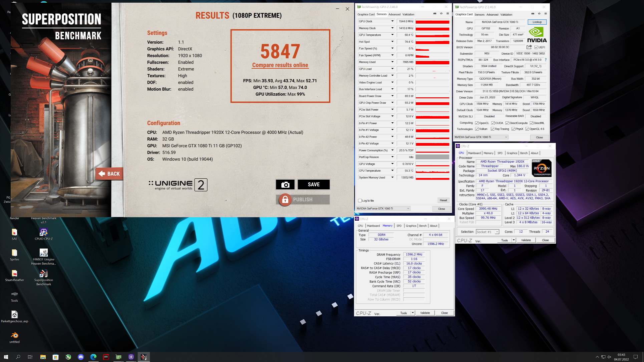Click the DRAM Frequency value 1596.2 MHz
Image resolution: width=644 pixels, height=362 pixels.
click(414, 254)
